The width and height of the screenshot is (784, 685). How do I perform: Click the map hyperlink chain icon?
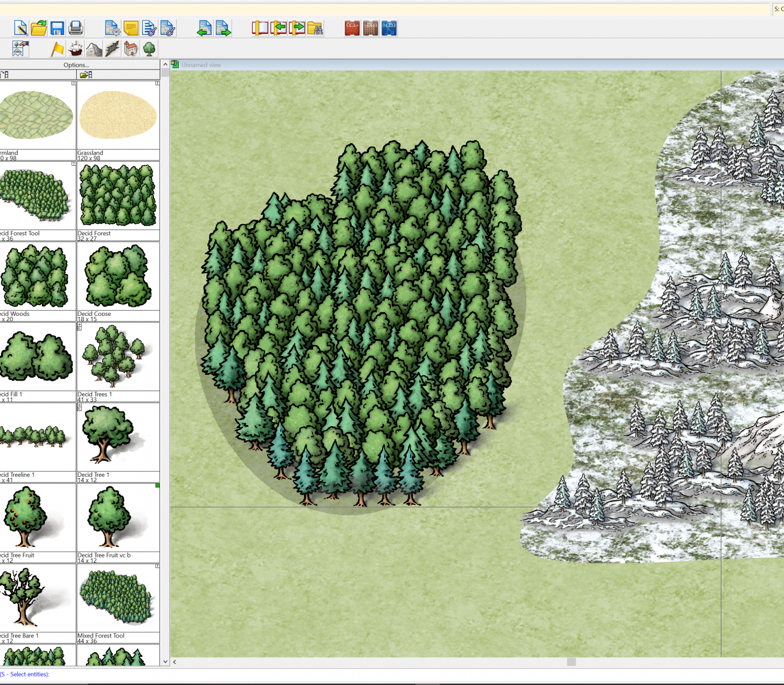(x=168, y=28)
